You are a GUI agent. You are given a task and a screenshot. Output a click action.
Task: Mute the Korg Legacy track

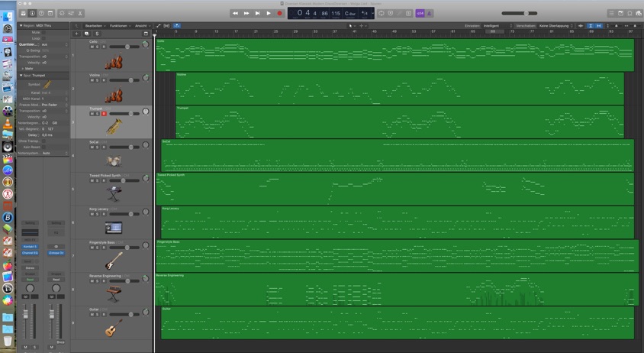92,215
